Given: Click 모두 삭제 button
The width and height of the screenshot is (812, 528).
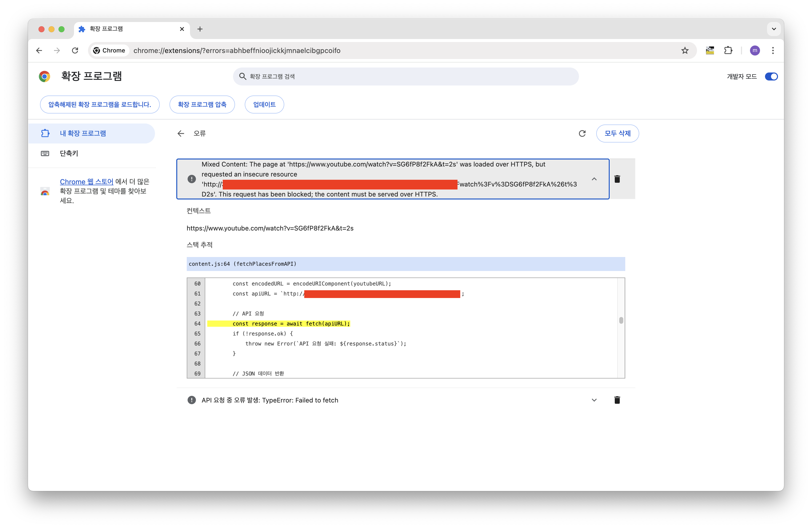Looking at the screenshot, I should click(617, 133).
